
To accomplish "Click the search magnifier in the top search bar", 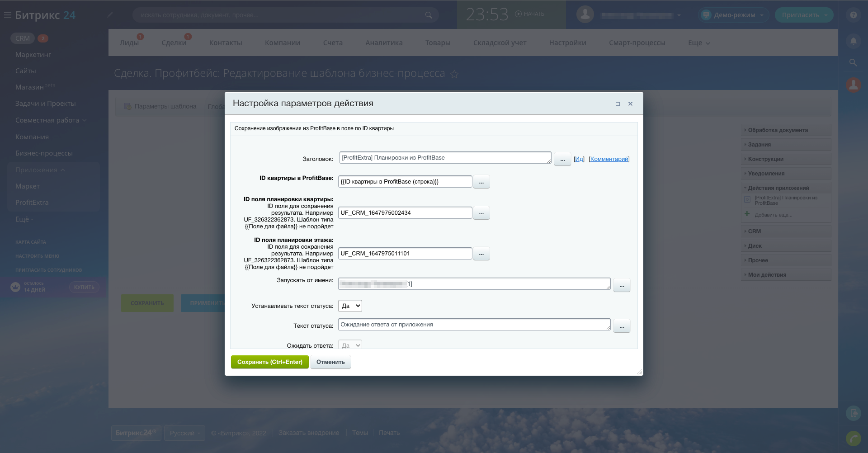I will [x=429, y=15].
